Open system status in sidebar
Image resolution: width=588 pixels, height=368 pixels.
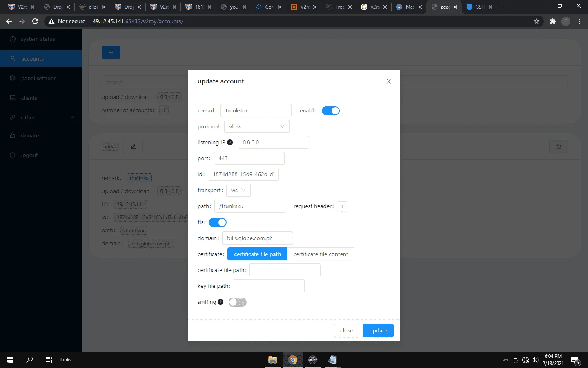click(41, 39)
